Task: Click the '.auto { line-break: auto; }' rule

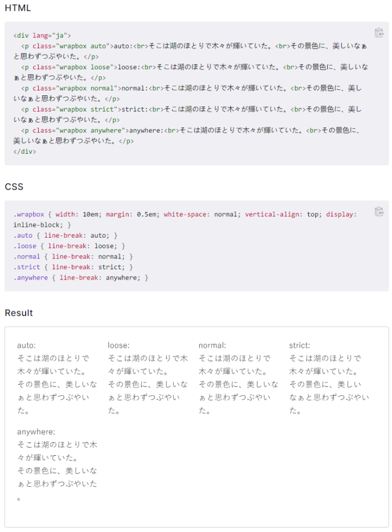Action: pyautogui.click(x=65, y=235)
